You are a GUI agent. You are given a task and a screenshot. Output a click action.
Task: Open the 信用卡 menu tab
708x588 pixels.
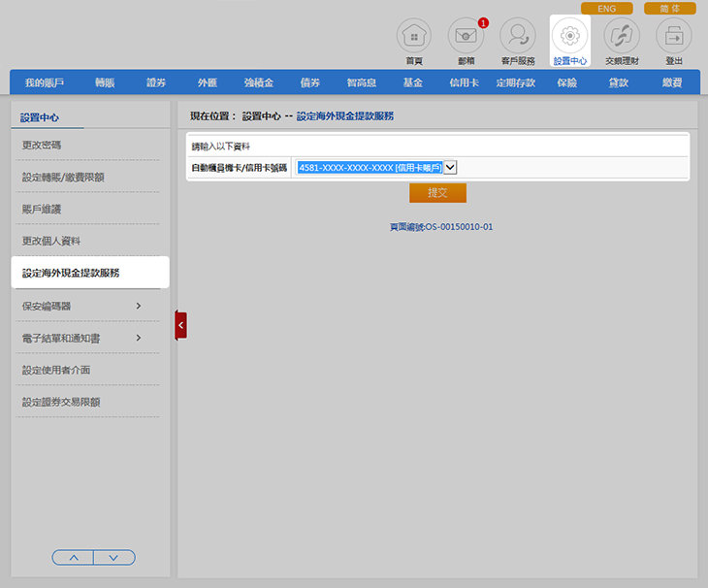point(464,82)
